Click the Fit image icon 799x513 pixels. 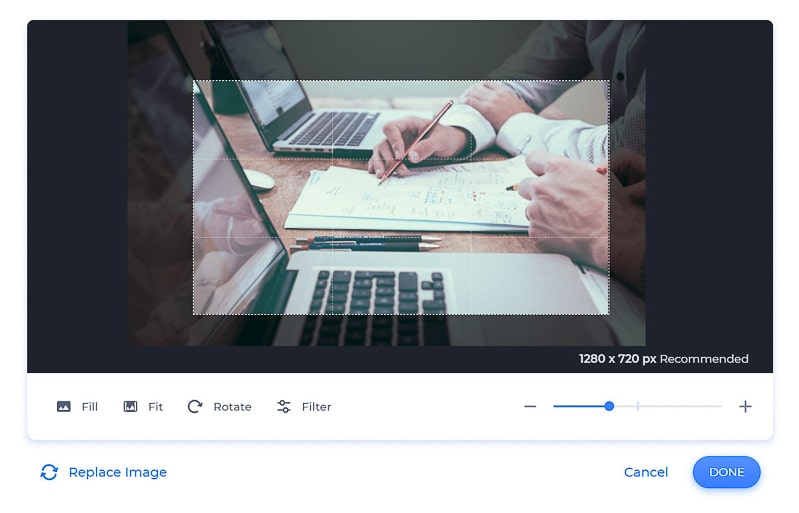(x=130, y=407)
